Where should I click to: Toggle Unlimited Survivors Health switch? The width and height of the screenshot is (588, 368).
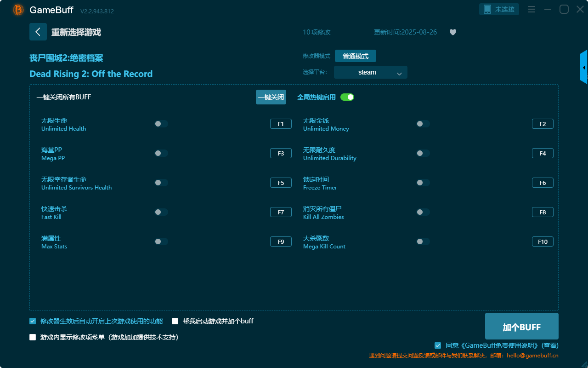click(161, 183)
